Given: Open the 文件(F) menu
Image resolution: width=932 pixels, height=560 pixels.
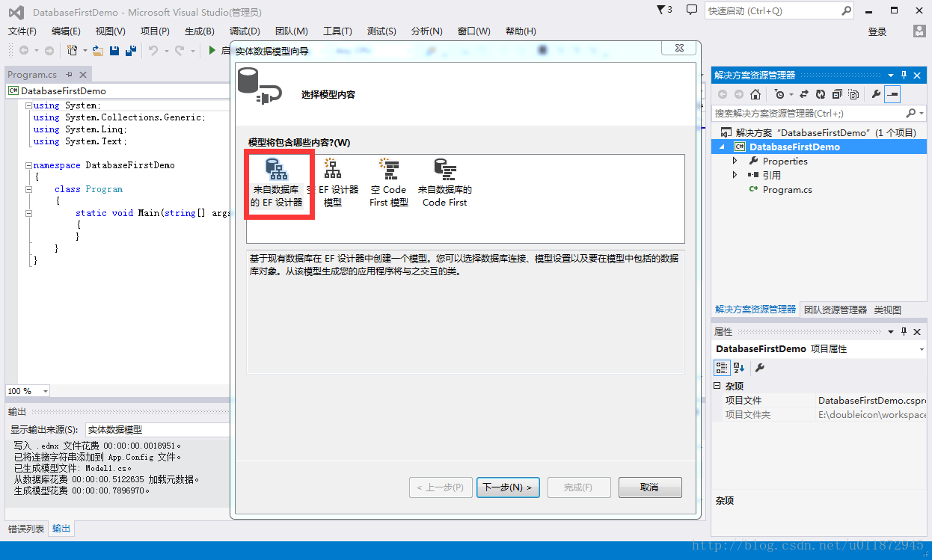Looking at the screenshot, I should click(x=22, y=31).
